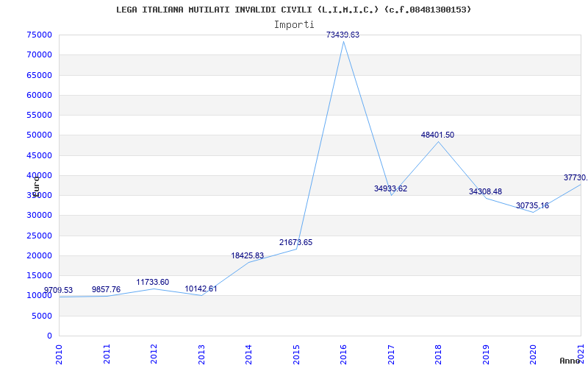Click the 9857.76 value label

tap(106, 289)
